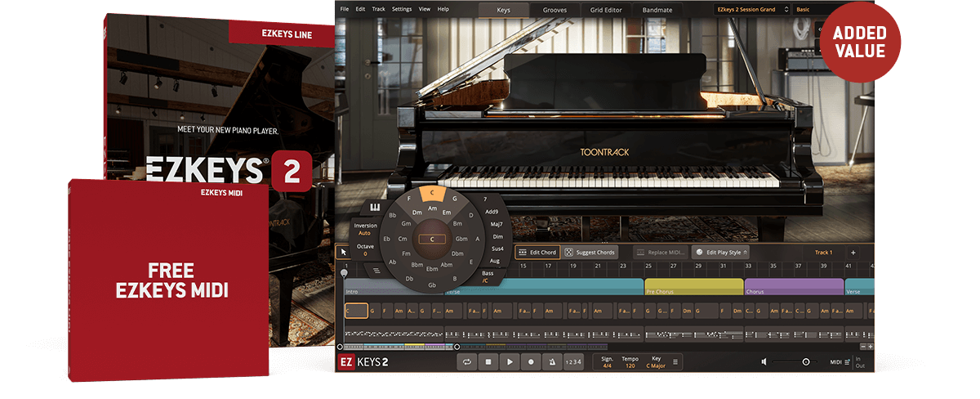Viewport: 980px width, 399px height.
Task: Toggle the 1234 count-in button
Action: (x=572, y=361)
